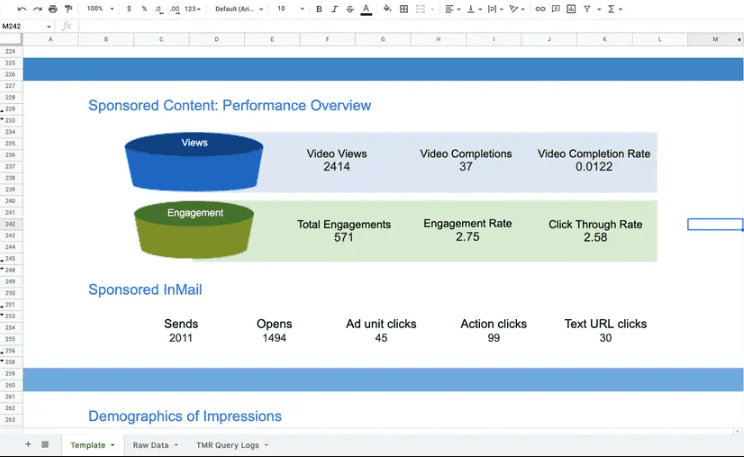Click the Merge cells icon
The width and height of the screenshot is (744, 457).
tap(420, 9)
